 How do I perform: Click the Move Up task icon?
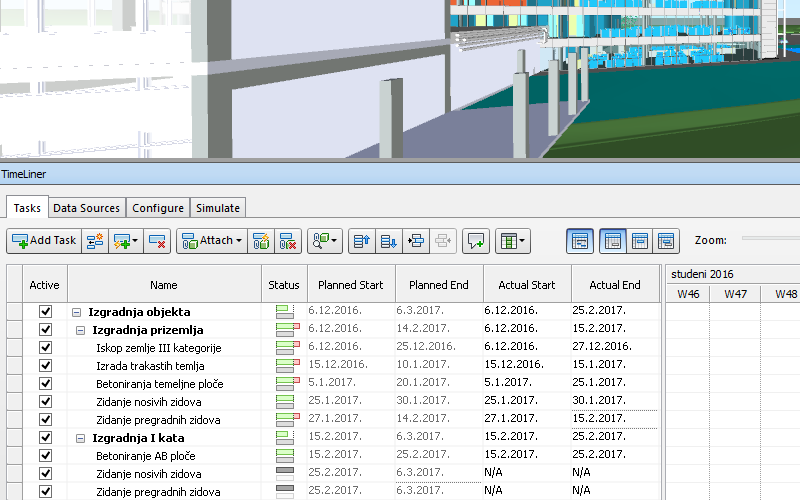pyautogui.click(x=362, y=240)
